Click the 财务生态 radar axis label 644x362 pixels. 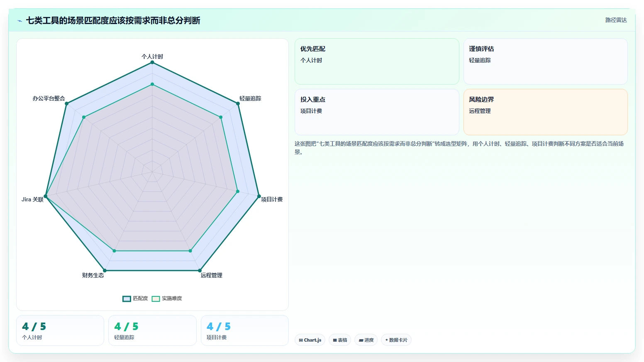pos(93,275)
